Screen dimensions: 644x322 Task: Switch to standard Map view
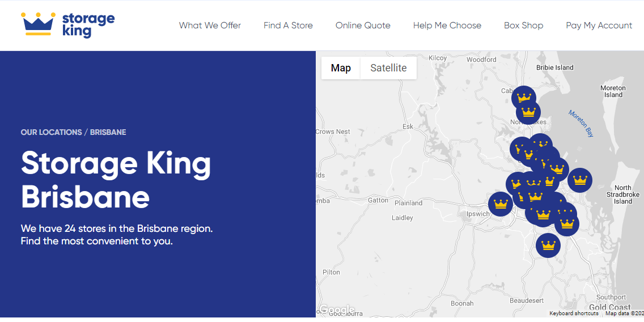[341, 68]
